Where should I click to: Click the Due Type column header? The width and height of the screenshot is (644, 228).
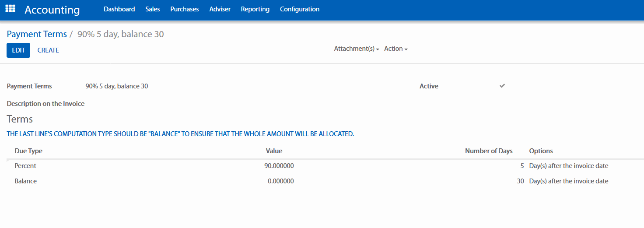[x=28, y=151]
